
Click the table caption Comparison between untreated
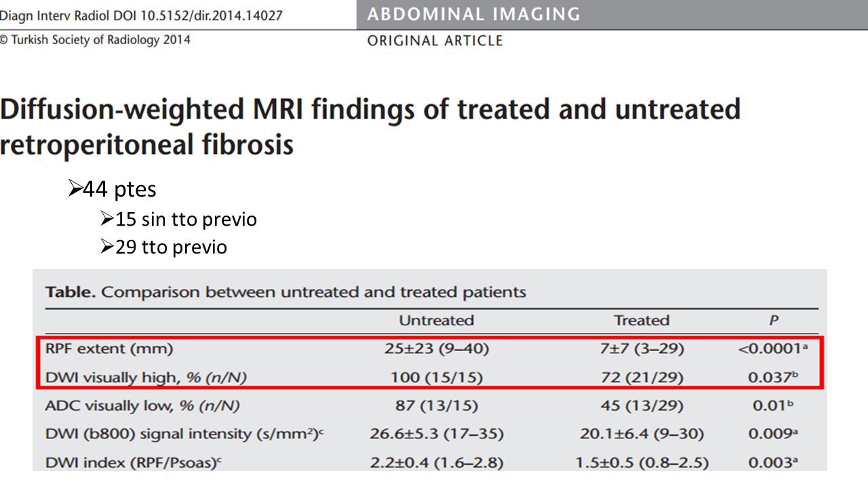pos(285,293)
